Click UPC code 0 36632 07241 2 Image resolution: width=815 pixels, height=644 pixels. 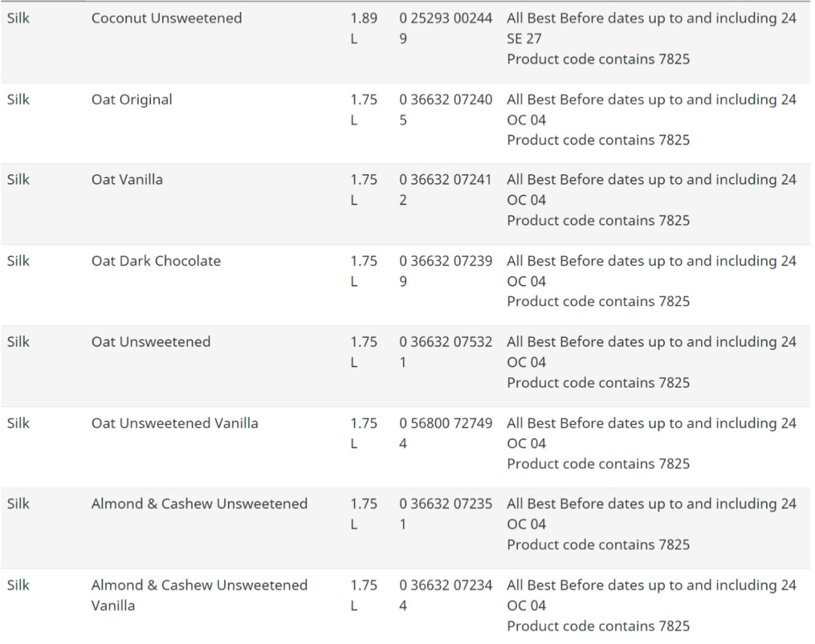point(445,189)
